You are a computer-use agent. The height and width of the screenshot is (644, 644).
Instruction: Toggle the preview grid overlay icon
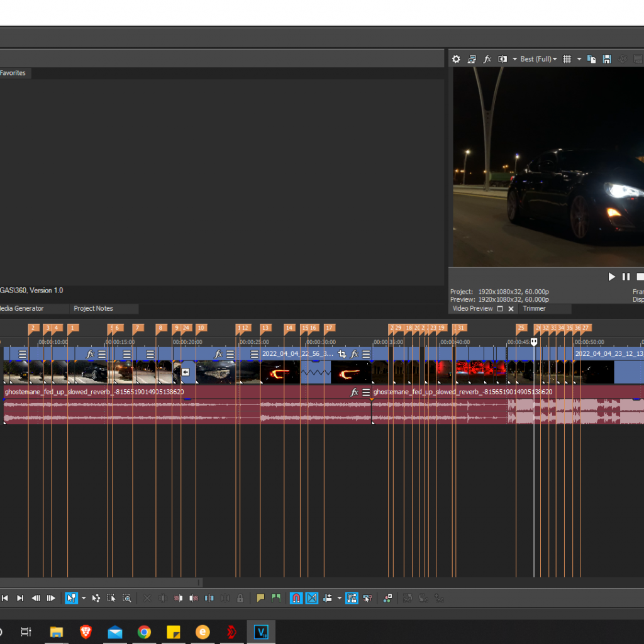click(567, 59)
